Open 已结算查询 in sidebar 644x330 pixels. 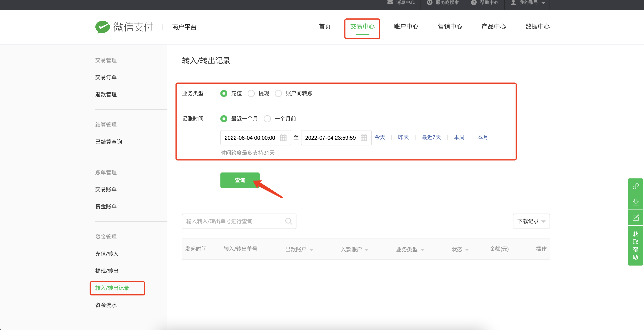[108, 142]
